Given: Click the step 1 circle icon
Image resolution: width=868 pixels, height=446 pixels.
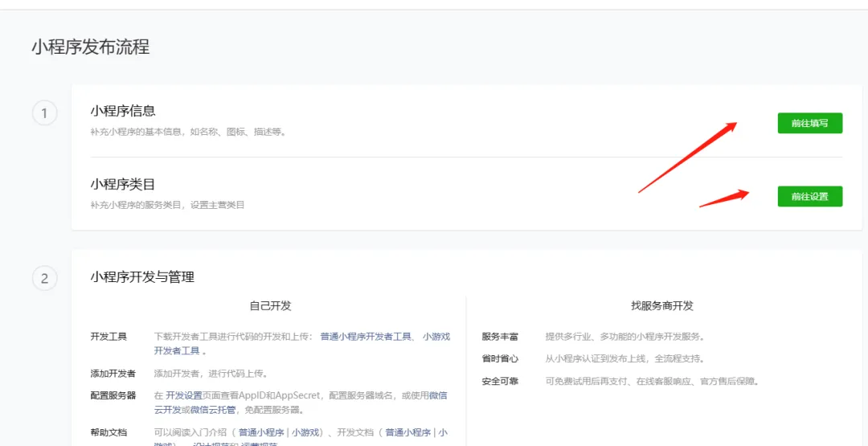Looking at the screenshot, I should click(44, 113).
